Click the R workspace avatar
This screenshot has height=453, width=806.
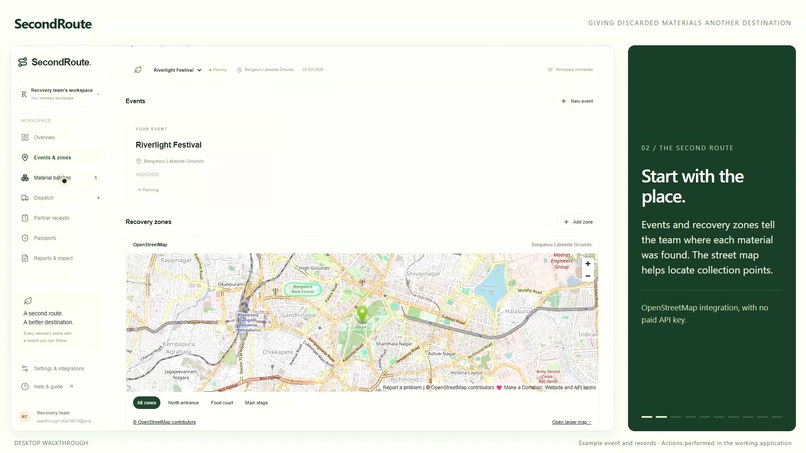click(x=24, y=94)
